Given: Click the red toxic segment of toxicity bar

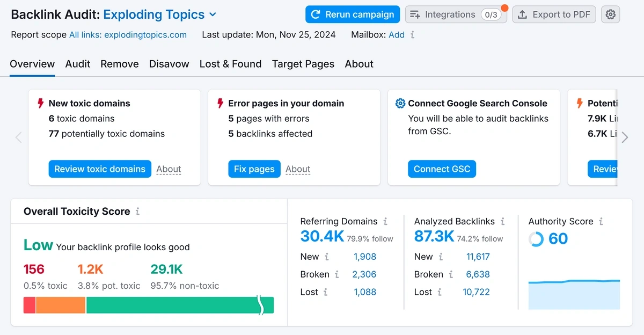Looking at the screenshot, I should 30,305.
